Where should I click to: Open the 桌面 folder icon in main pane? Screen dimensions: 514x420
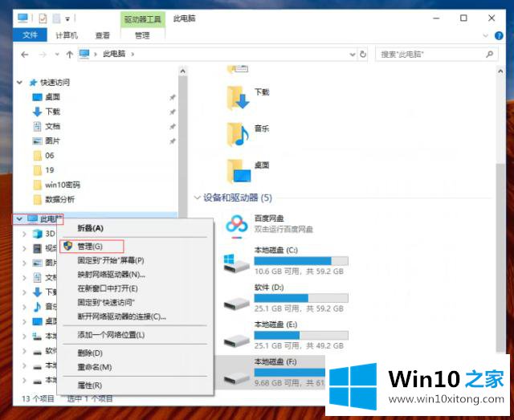[239, 171]
